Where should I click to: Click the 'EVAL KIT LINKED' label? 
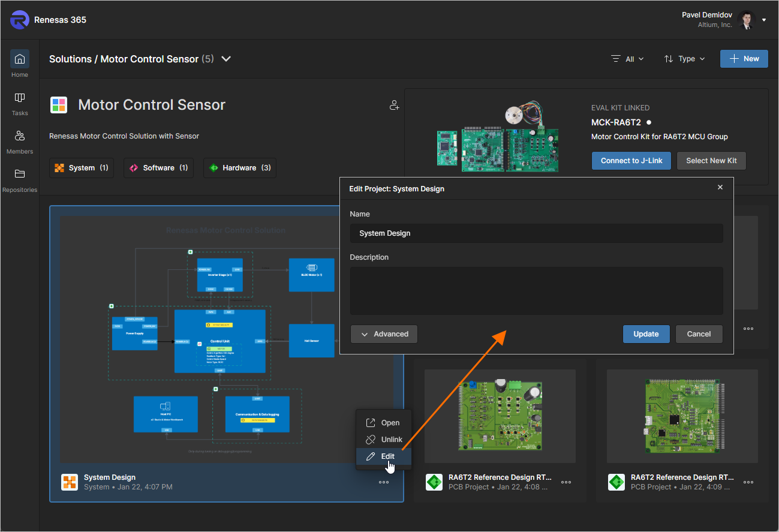click(620, 108)
